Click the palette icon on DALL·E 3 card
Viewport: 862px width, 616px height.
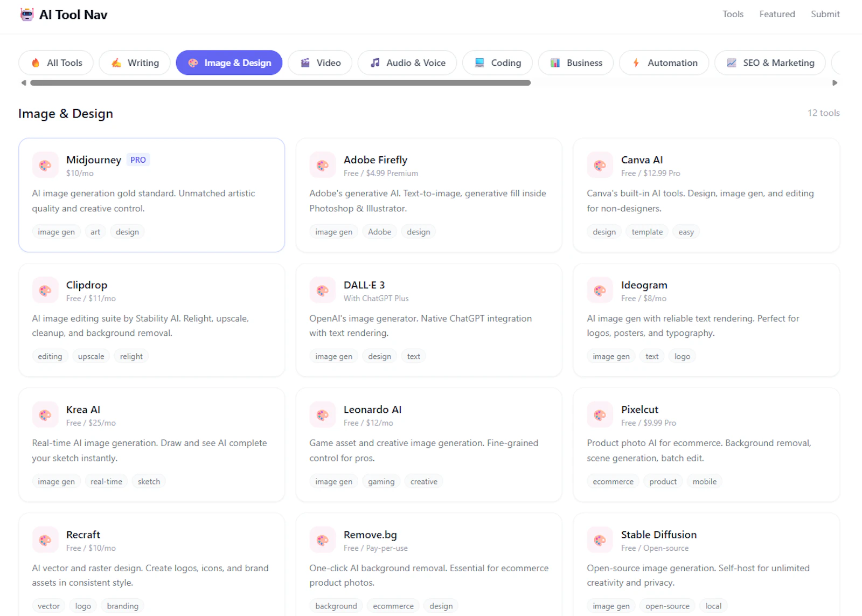pyautogui.click(x=323, y=290)
